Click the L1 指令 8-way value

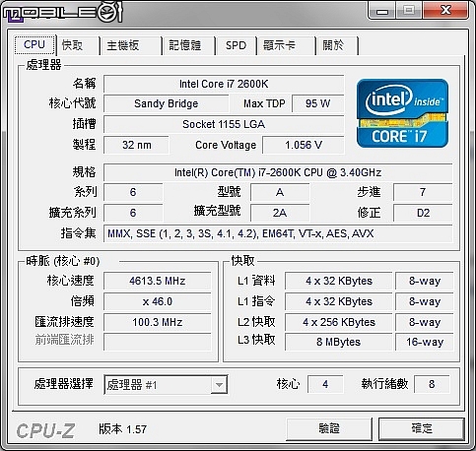click(425, 301)
